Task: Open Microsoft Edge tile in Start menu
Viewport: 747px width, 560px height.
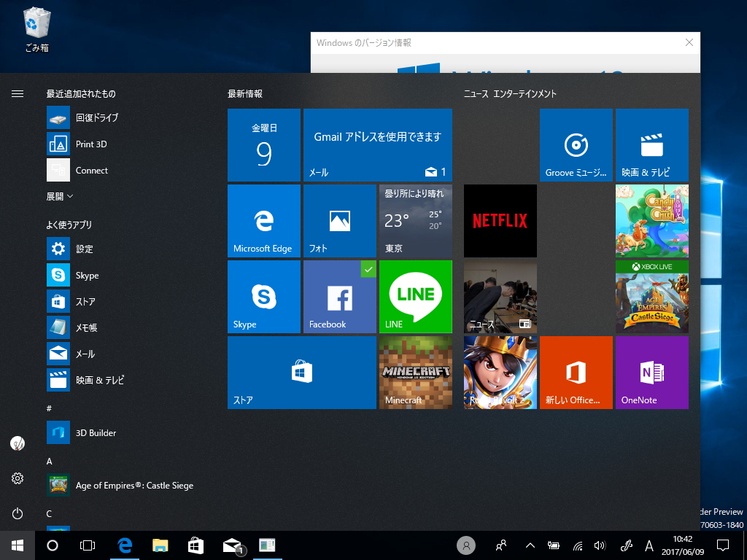Action: (263, 220)
